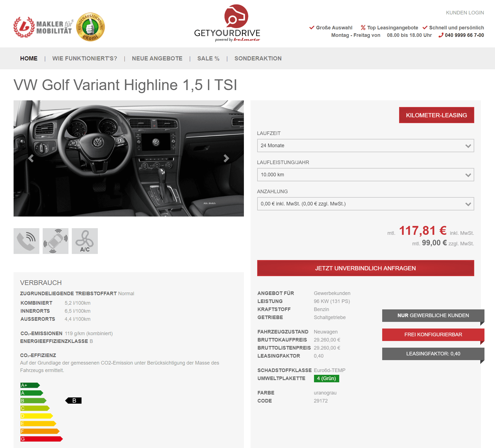Screen dimensions: 495x448
Task: Open the SALE % menu item
Action: tap(208, 58)
